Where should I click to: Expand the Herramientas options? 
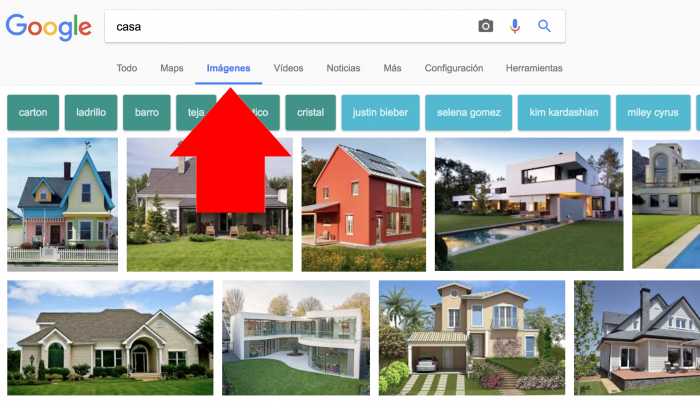[x=534, y=68]
